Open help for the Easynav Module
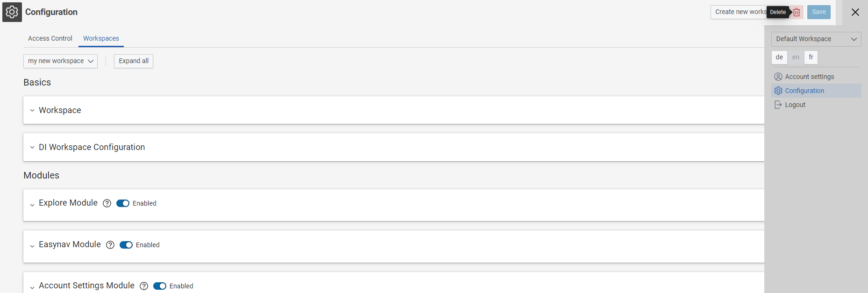Image resolution: width=868 pixels, height=293 pixels. 110,244
